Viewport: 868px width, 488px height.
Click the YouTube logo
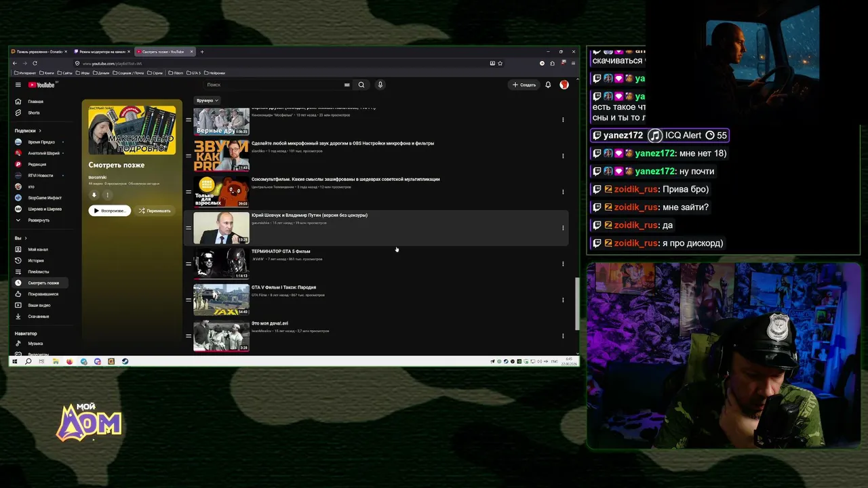[x=41, y=85]
